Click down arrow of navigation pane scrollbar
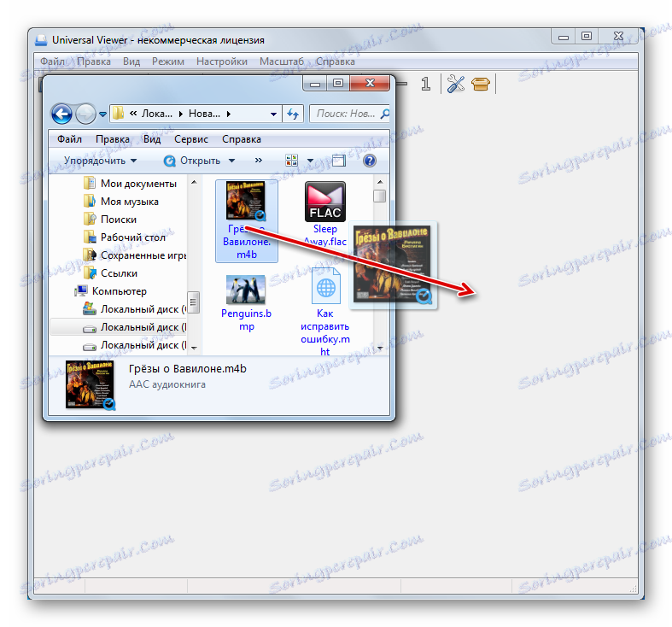672x627 pixels. [194, 348]
